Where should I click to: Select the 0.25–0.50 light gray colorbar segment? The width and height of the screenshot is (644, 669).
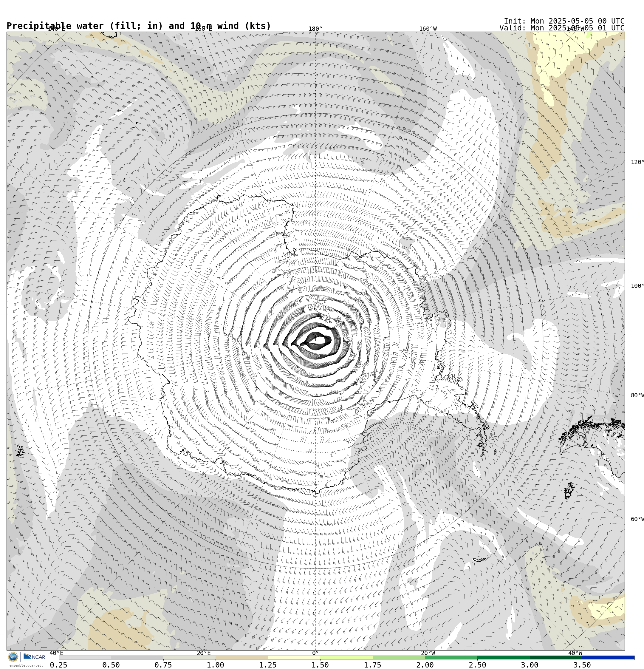[85, 657]
